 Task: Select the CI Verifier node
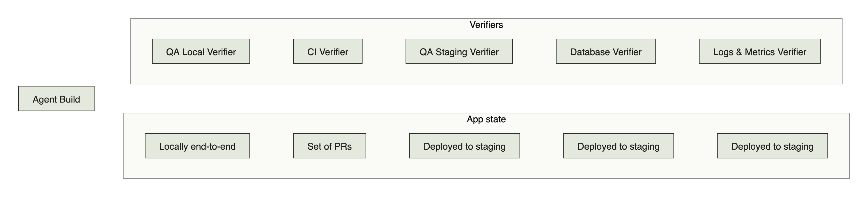(327, 51)
